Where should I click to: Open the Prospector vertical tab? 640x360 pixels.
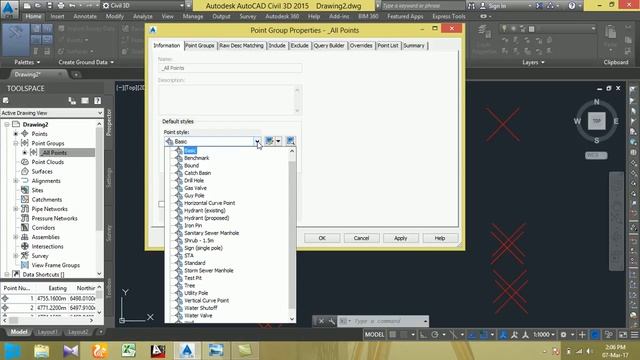tap(109, 122)
